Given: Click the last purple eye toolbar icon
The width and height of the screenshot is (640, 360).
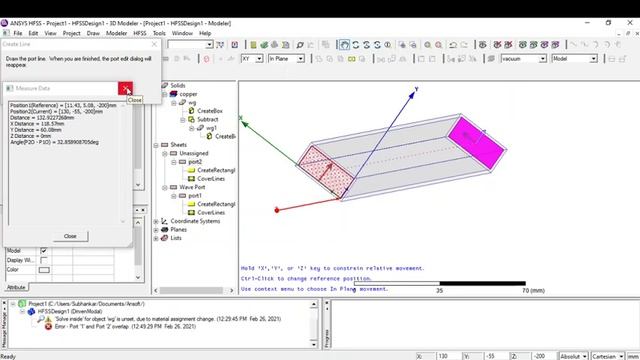Looking at the screenshot, I should pos(555,44).
